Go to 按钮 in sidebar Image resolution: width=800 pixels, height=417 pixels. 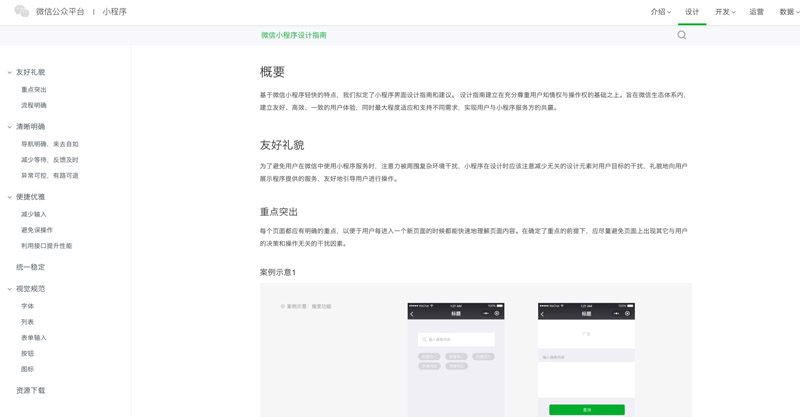coord(28,354)
